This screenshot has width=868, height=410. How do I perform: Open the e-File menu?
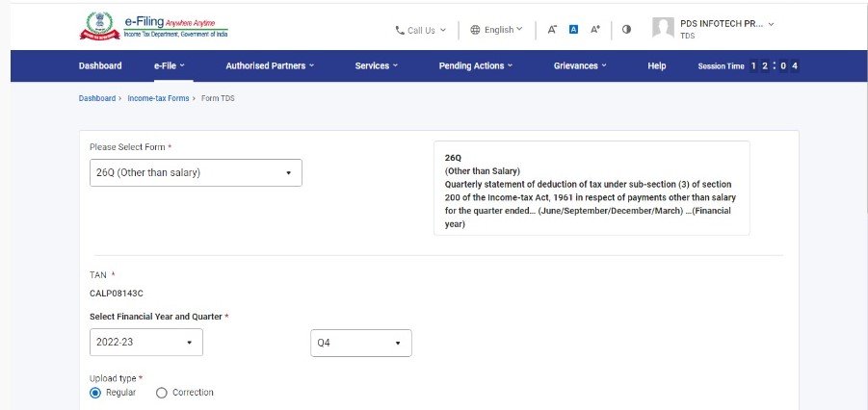pos(169,65)
